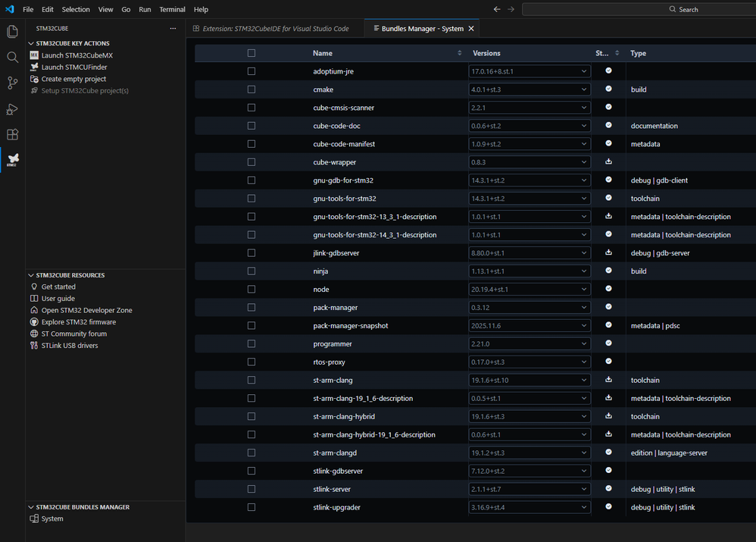The width and height of the screenshot is (756, 542).
Task: Click download icon for st-arm-clang row
Action: tap(608, 379)
